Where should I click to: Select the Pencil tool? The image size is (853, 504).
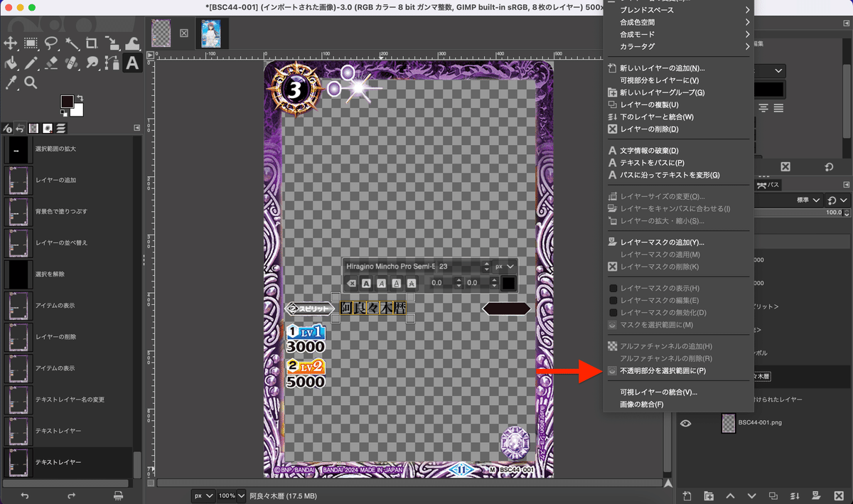(31, 63)
